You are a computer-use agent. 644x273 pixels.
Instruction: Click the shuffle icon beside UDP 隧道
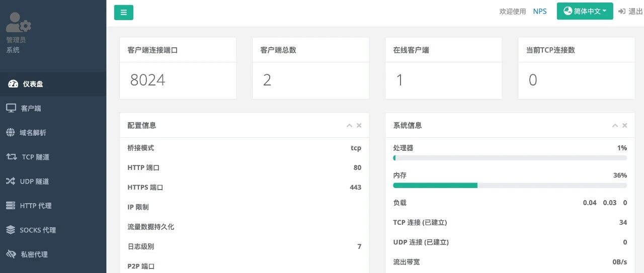coord(11,181)
